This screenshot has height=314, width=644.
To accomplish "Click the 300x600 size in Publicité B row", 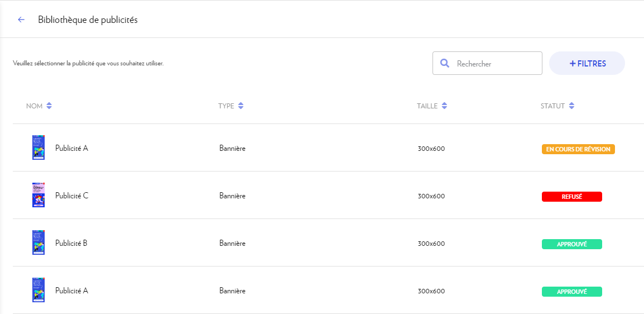I will (x=431, y=244).
